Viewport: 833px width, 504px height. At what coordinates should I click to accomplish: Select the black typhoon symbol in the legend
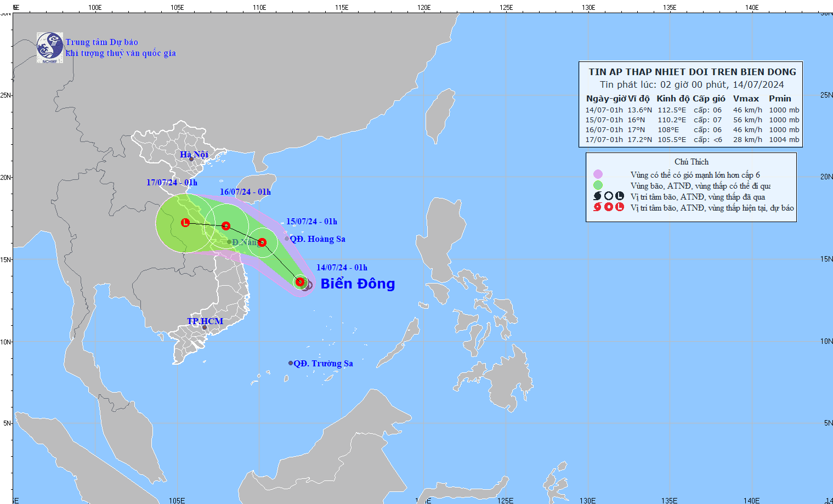point(597,196)
